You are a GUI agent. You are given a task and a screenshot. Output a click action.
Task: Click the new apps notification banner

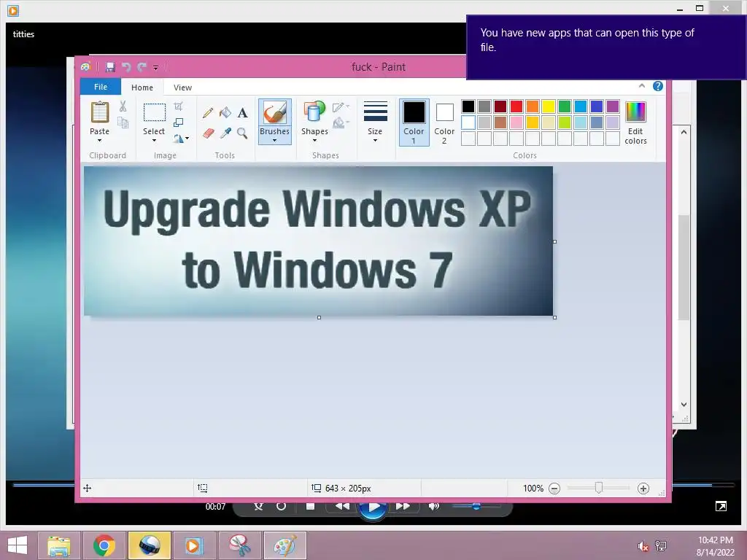coord(606,47)
